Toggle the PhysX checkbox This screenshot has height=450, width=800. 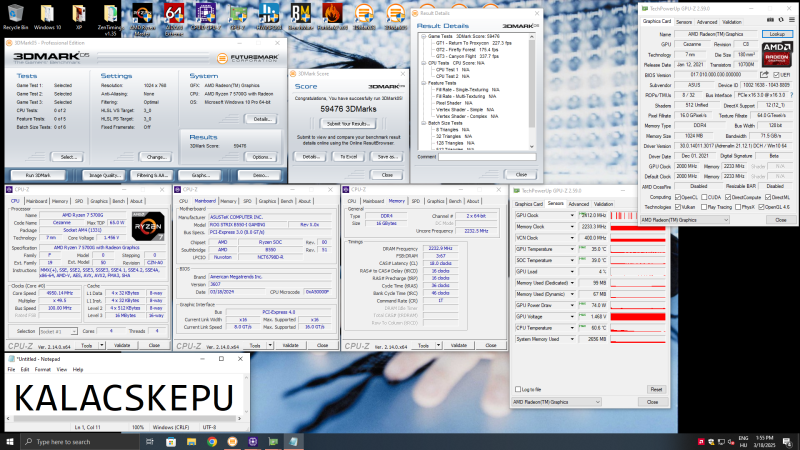pyautogui.click(x=738, y=207)
